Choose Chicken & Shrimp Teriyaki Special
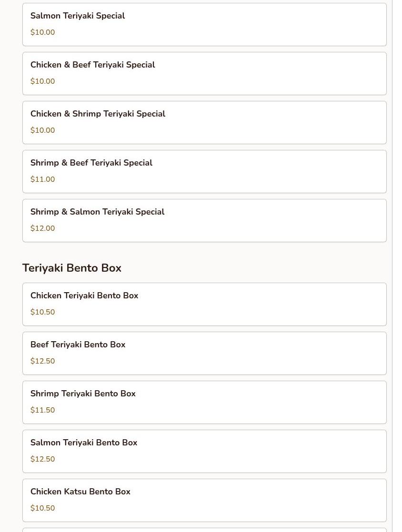 204,122
